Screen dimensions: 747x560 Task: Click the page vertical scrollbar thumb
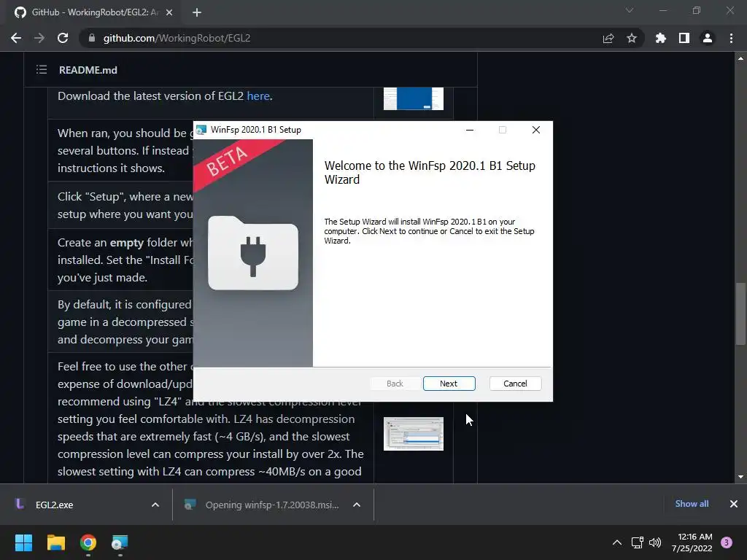point(740,314)
